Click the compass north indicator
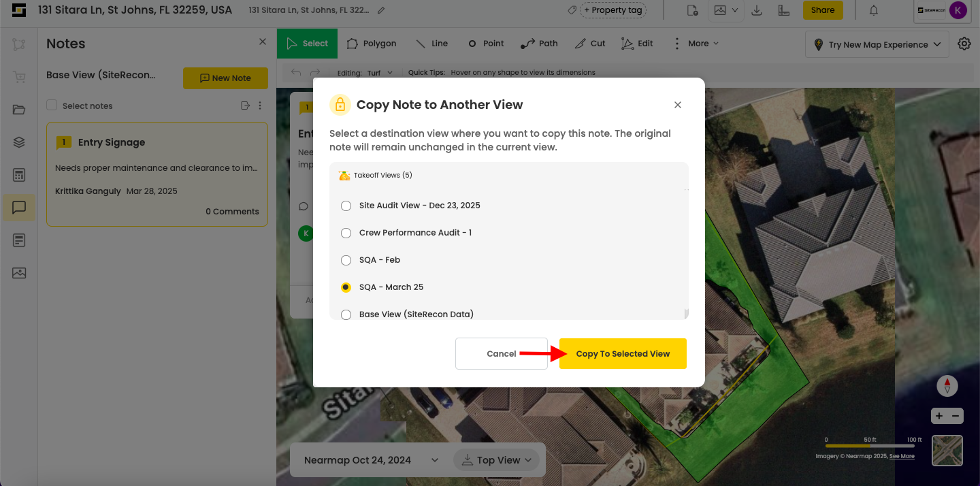This screenshot has height=486, width=980. pyautogui.click(x=947, y=386)
